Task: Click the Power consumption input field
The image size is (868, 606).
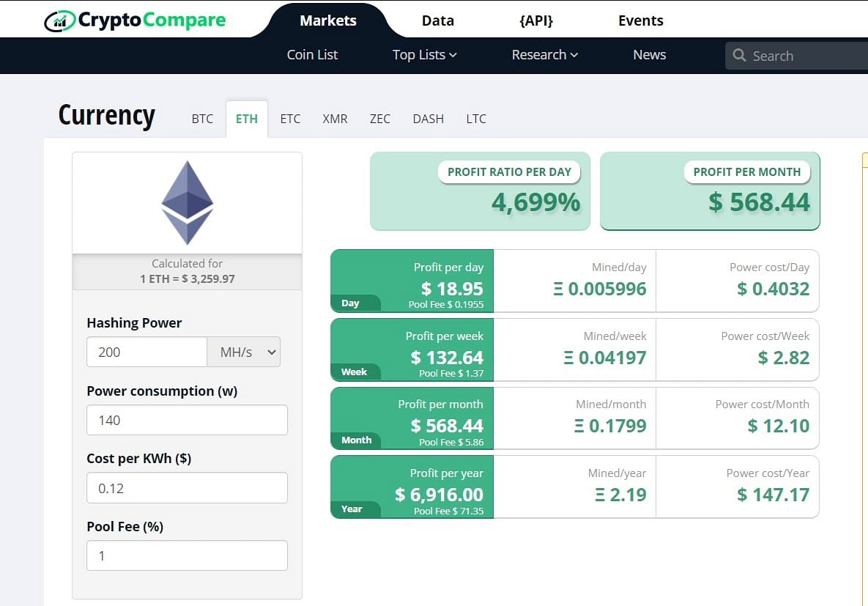Action: (187, 420)
